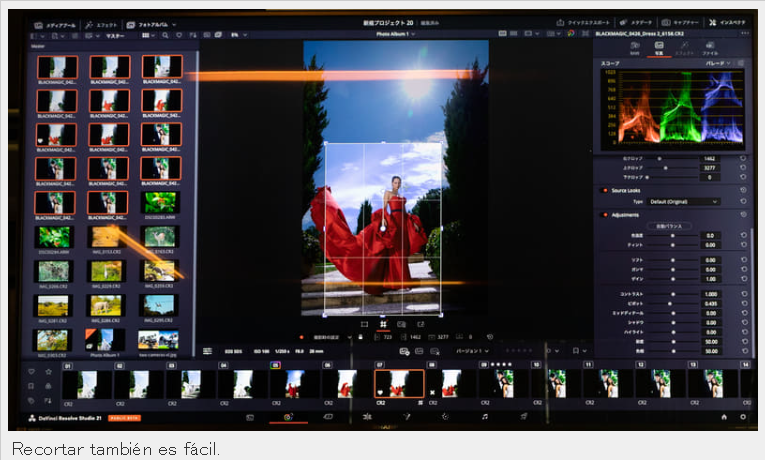The height and width of the screenshot is (460, 765).
Task: Click the heart favorite icon in left filmstrip panel
Action: click(32, 372)
